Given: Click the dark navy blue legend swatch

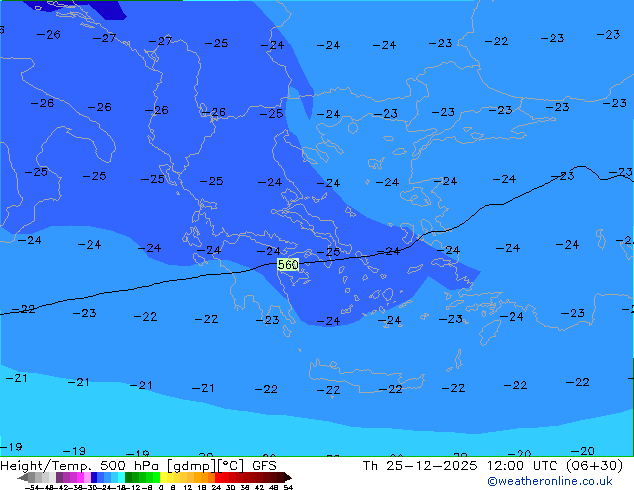Looking at the screenshot, I should point(94,477).
